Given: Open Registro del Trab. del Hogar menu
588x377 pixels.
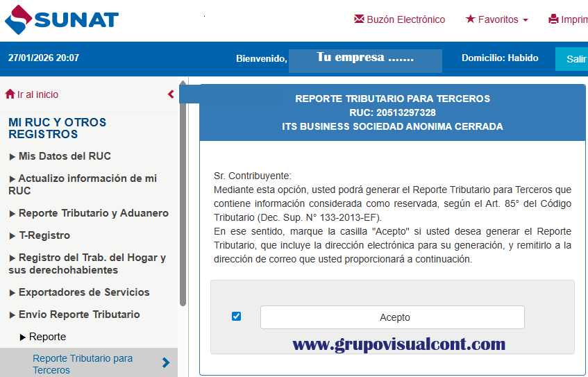Looking at the screenshot, I should (x=87, y=264).
